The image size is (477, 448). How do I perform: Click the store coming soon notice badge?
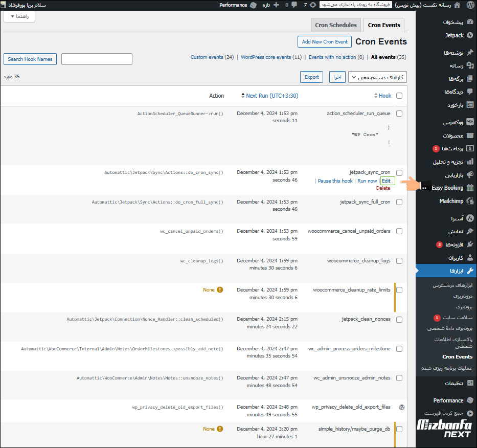(356, 5)
